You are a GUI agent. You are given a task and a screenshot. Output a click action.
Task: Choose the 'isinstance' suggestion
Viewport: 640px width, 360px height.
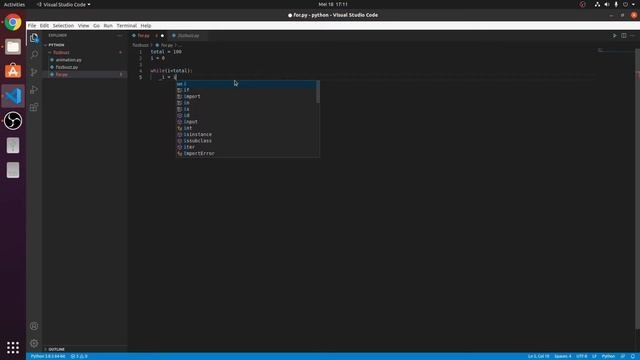pyautogui.click(x=246, y=135)
